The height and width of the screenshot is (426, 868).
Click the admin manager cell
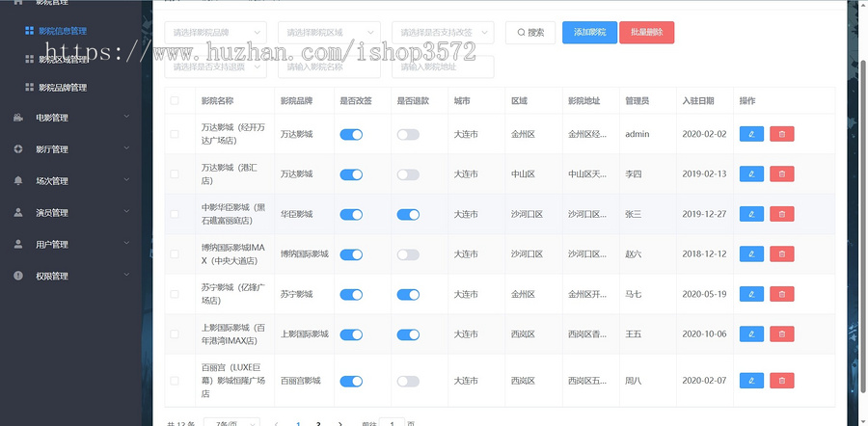637,134
